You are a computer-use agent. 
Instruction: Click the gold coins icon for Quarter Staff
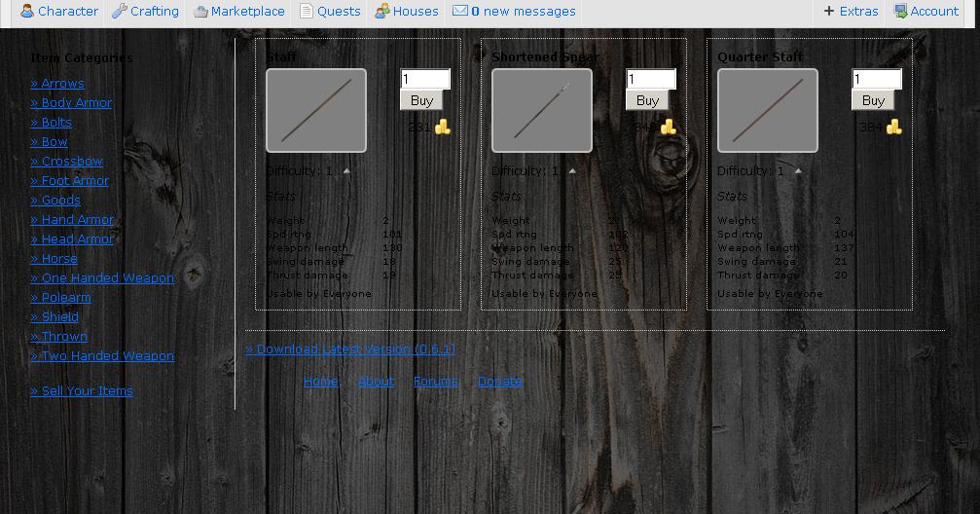click(894, 127)
